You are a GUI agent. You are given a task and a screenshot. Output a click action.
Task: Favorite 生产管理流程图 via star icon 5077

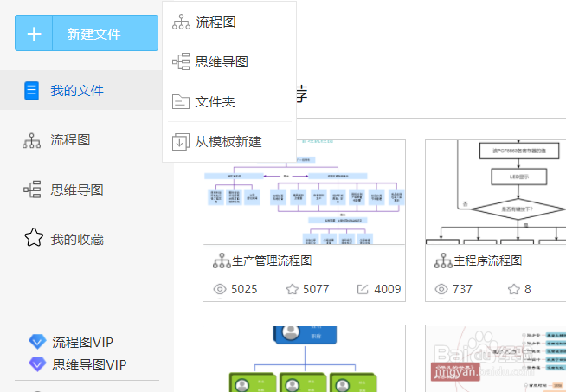(292, 289)
